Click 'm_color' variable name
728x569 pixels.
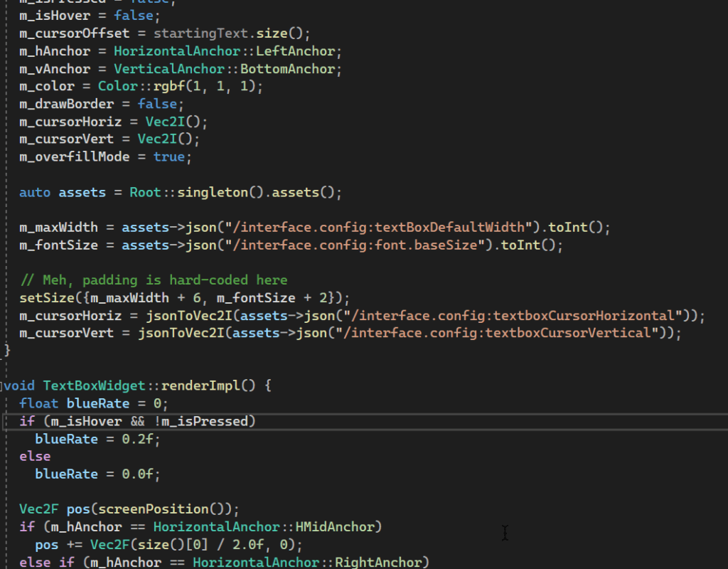click(x=47, y=86)
